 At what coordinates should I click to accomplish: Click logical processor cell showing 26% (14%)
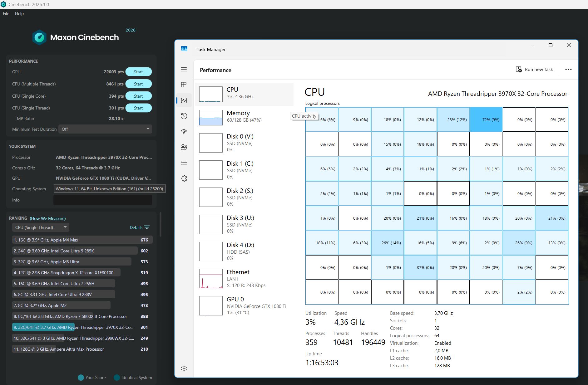pyautogui.click(x=388, y=243)
